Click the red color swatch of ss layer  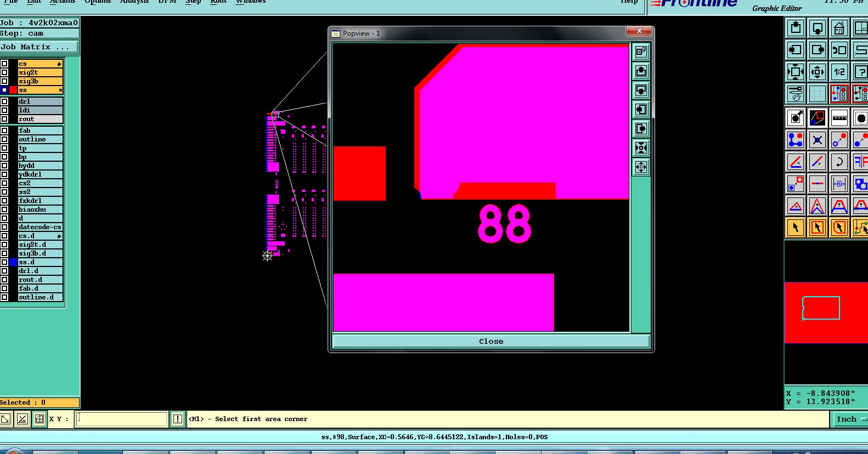pos(13,90)
